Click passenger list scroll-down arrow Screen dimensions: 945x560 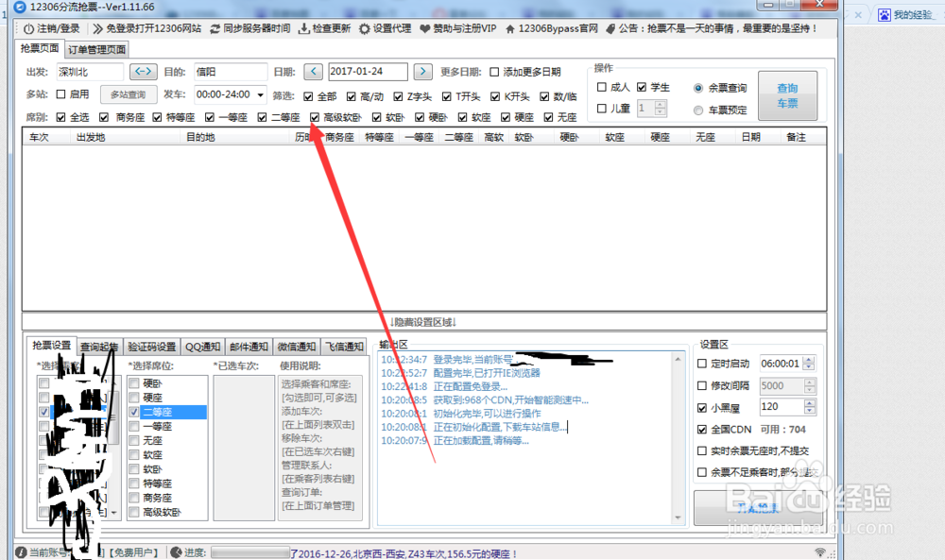point(114,513)
